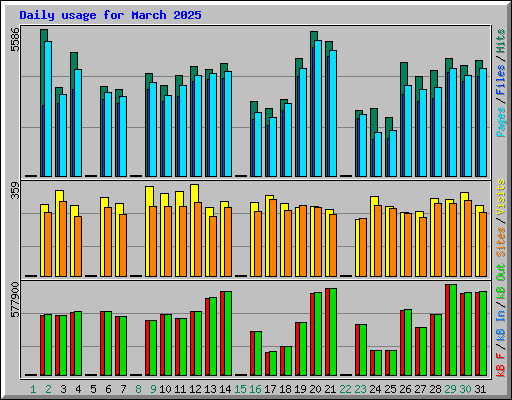Click the 'kB In' legend label
The image size is (512, 400).
[501, 326]
